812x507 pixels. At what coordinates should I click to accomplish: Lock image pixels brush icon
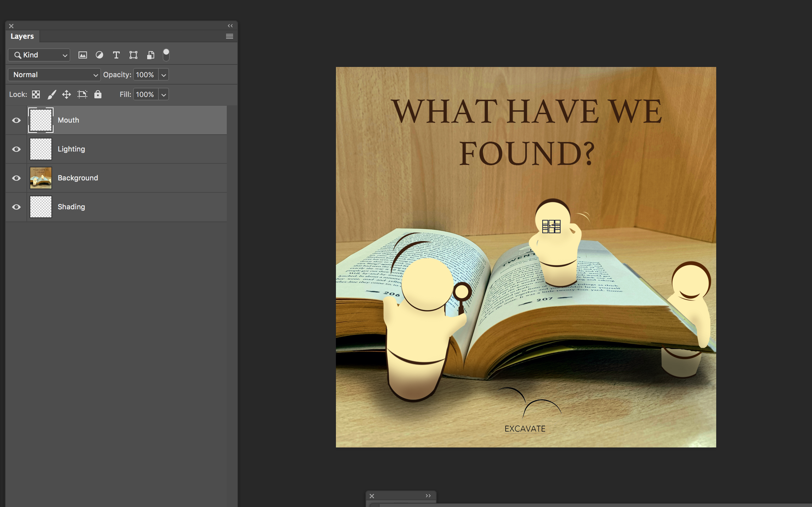pyautogui.click(x=52, y=94)
